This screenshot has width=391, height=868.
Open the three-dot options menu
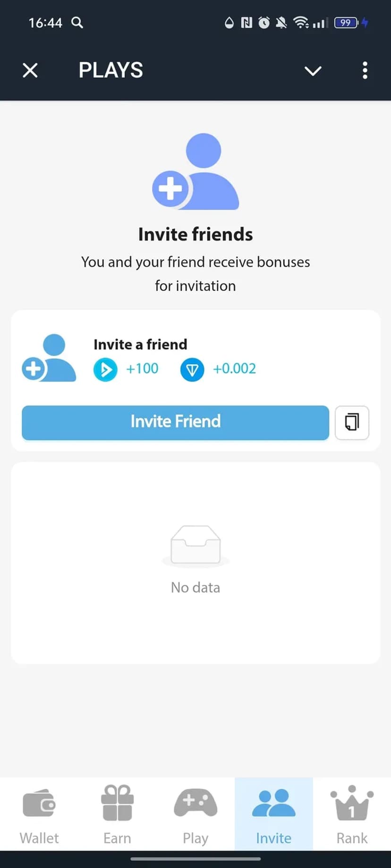coord(365,71)
